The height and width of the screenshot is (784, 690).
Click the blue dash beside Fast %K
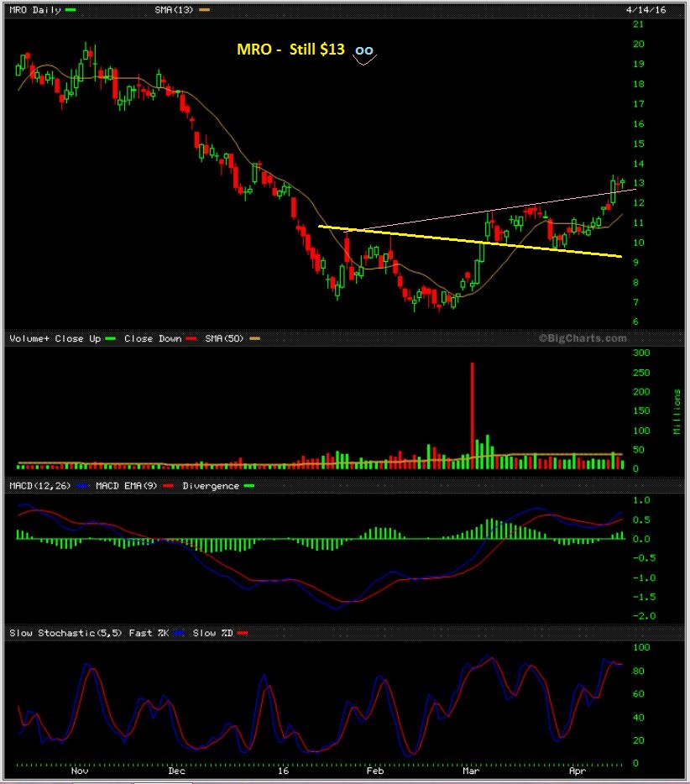point(179,633)
